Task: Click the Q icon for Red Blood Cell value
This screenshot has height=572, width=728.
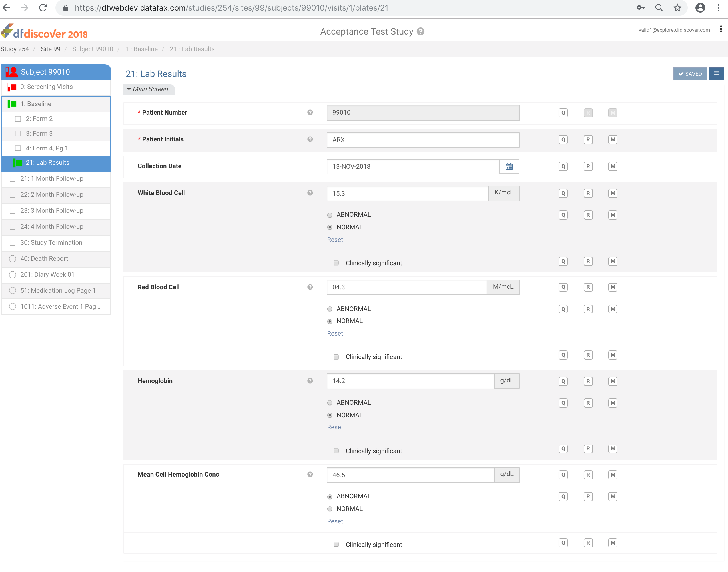Action: point(563,287)
